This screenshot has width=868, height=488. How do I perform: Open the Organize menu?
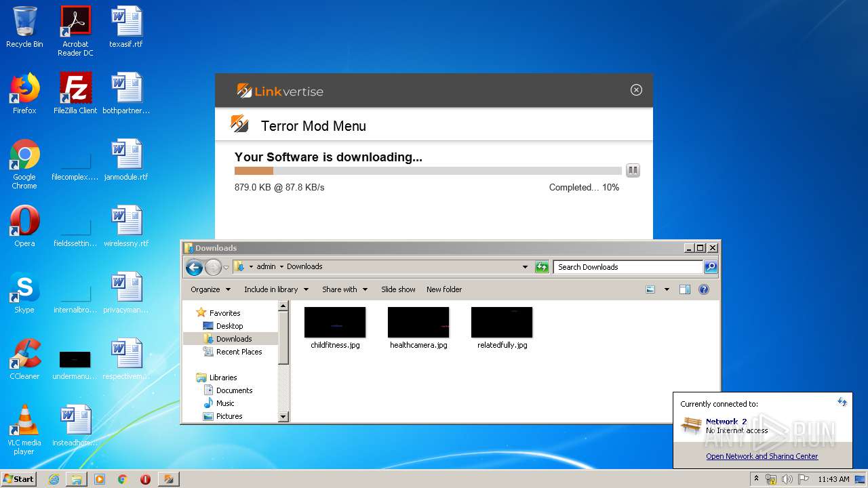[211, 289]
